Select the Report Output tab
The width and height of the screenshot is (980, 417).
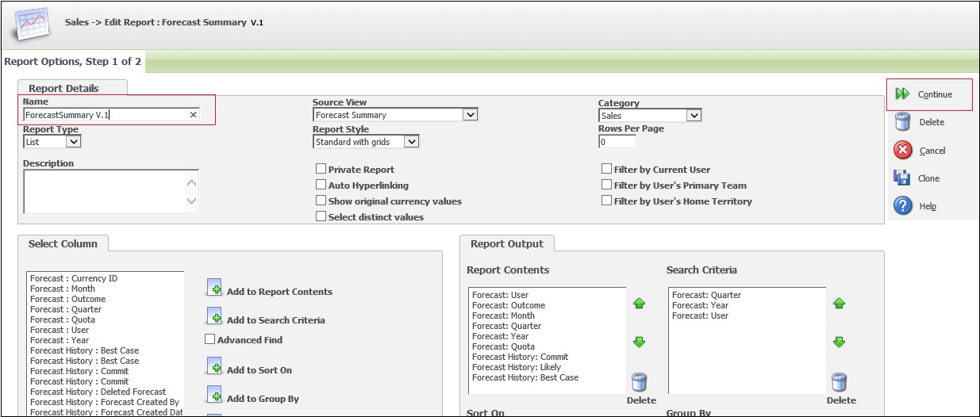[507, 243]
